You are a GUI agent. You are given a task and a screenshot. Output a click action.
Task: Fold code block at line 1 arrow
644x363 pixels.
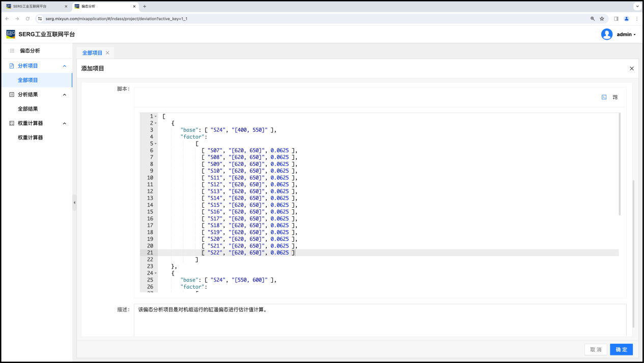click(x=156, y=117)
